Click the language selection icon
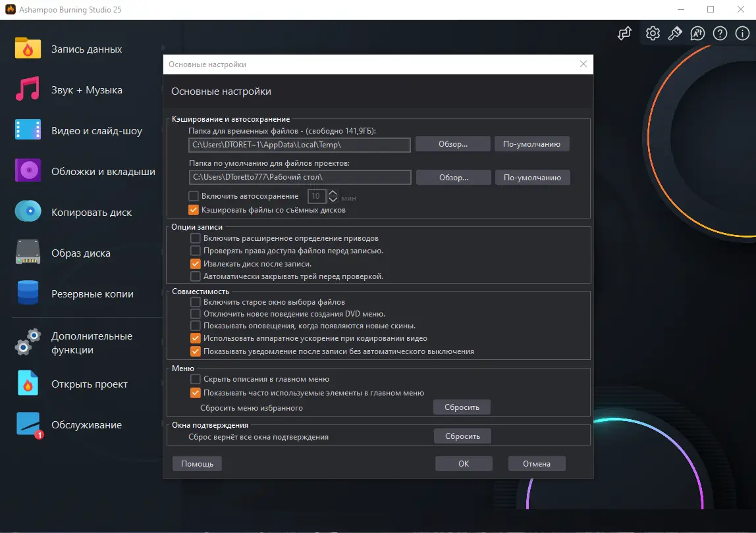The image size is (756, 533). [x=697, y=33]
